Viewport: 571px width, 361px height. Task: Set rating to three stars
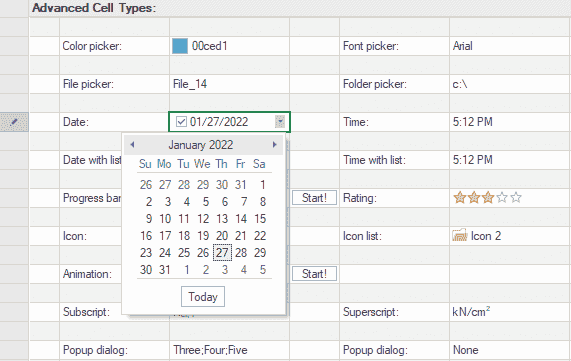[x=488, y=197]
